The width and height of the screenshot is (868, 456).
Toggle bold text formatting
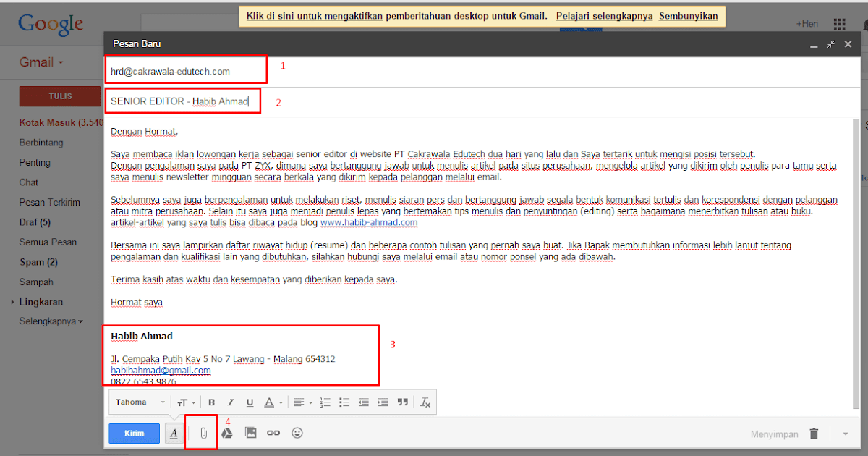click(x=211, y=402)
